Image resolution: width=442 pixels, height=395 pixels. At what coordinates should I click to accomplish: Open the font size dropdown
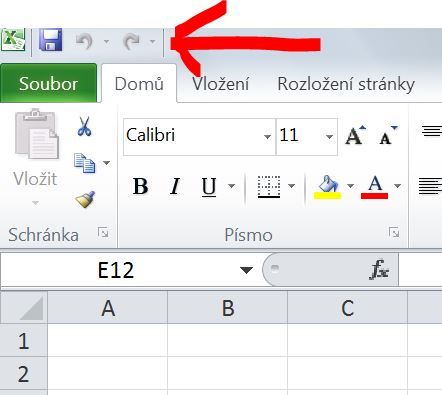click(x=329, y=137)
